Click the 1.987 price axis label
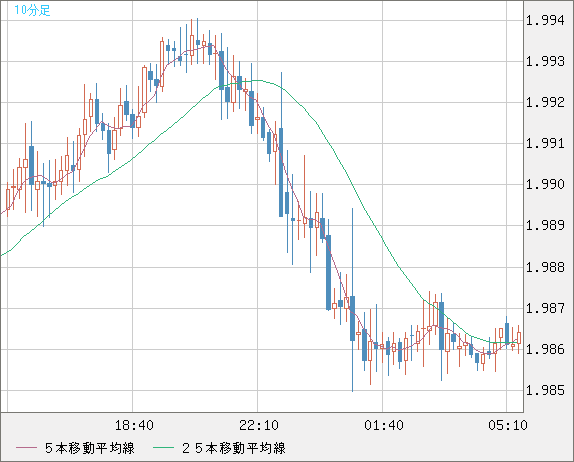 coord(545,308)
